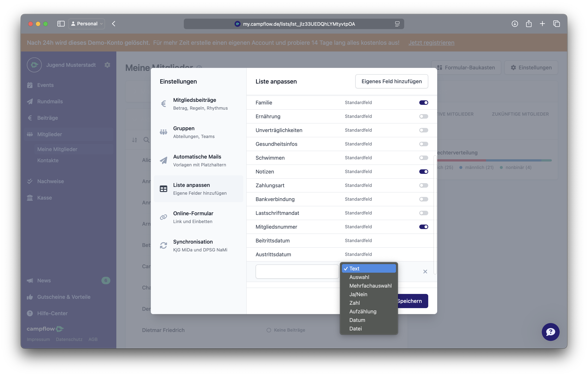Go back with Safari back arrow

[x=114, y=24]
